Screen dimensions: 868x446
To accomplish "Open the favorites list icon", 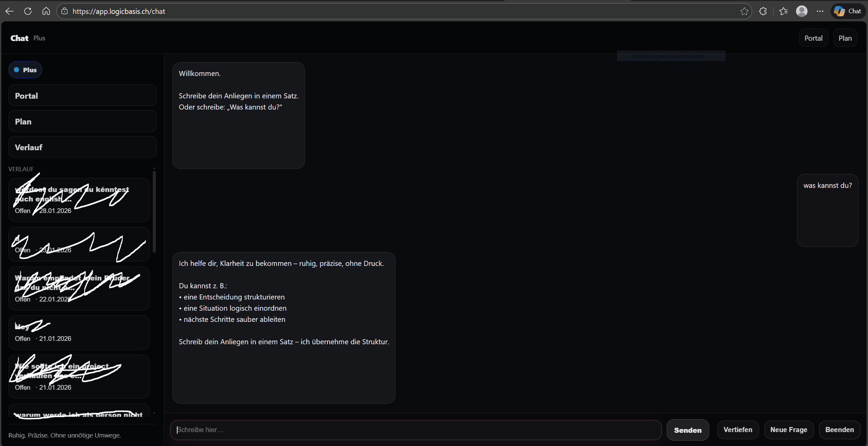I will click(x=783, y=11).
